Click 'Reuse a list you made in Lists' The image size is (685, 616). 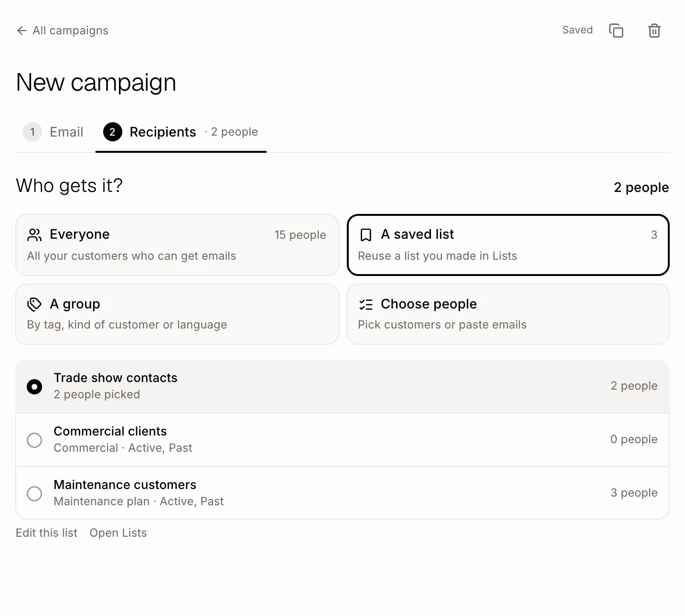(438, 256)
